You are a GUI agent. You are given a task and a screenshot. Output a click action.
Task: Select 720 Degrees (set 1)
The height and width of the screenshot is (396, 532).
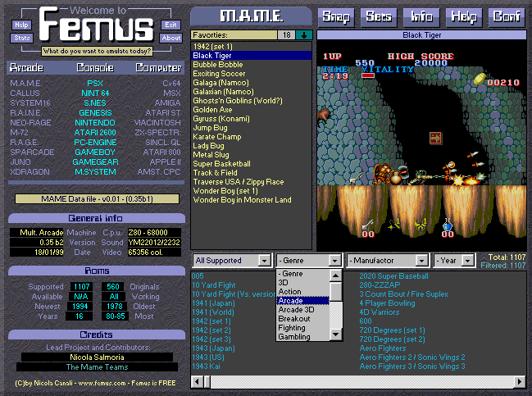click(392, 330)
